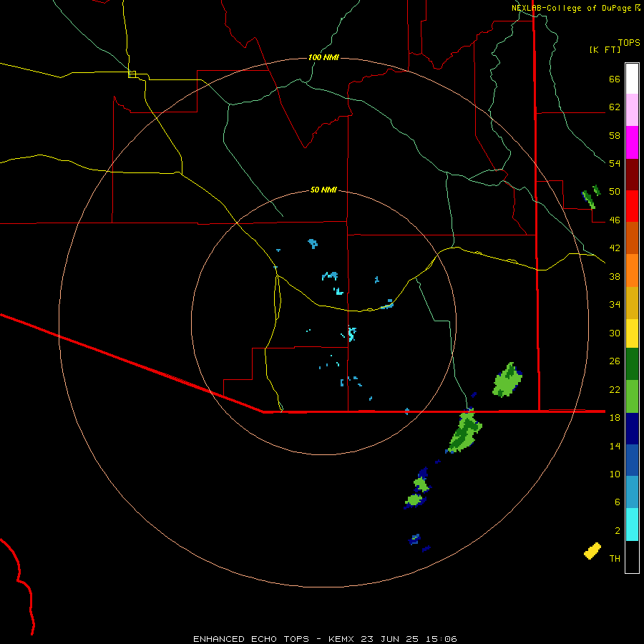Click the yellow echo near the TH label

tap(592, 551)
